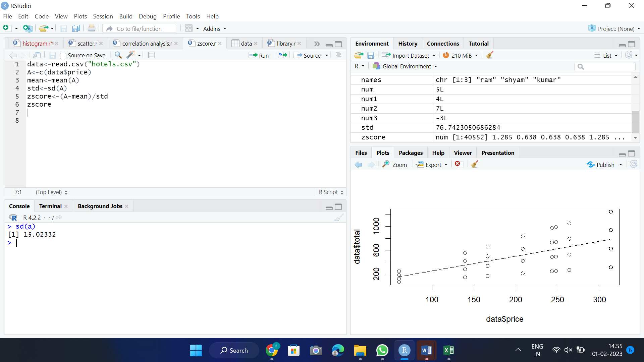Clear the console with broom icon
Viewport: 644px width, 362px height.
(x=339, y=218)
